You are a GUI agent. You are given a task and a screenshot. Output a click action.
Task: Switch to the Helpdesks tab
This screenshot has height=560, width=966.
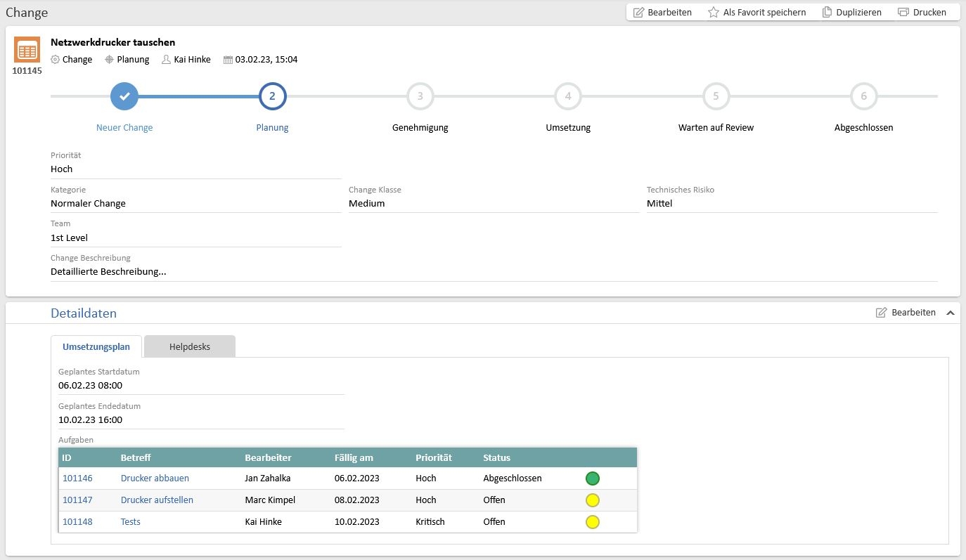tap(189, 346)
